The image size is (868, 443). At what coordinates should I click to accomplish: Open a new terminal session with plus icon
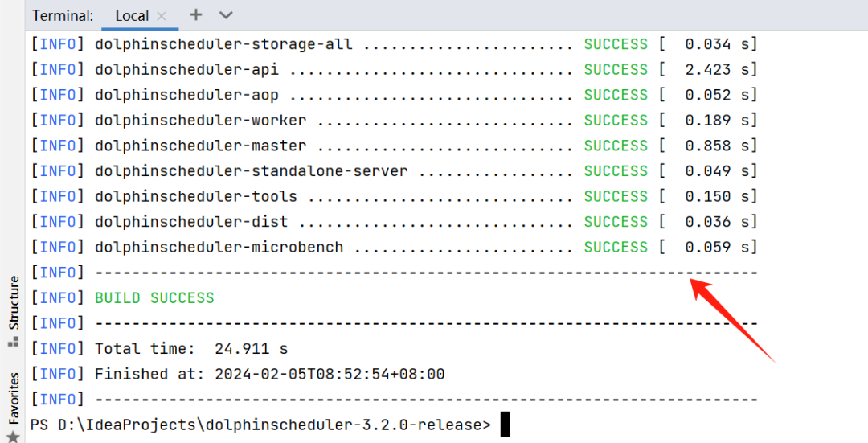(x=196, y=15)
